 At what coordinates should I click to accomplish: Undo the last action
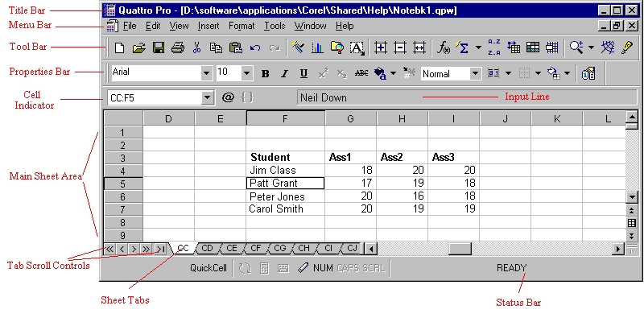[x=255, y=48]
